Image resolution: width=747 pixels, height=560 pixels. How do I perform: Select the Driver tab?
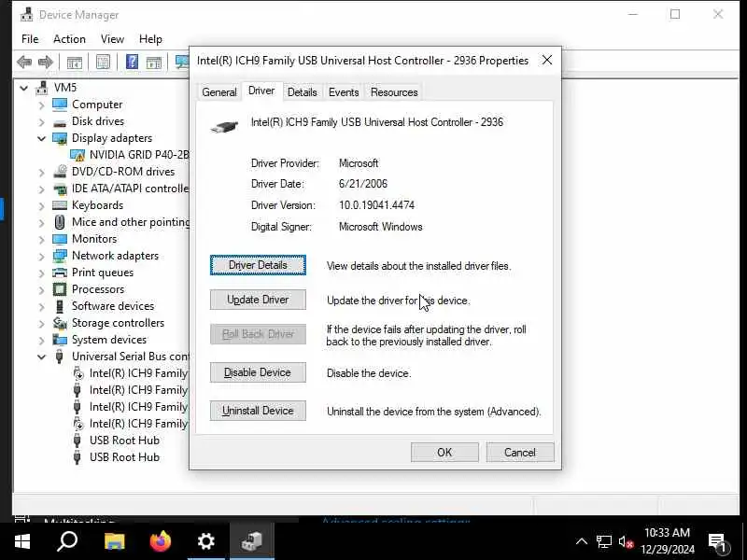[261, 91]
